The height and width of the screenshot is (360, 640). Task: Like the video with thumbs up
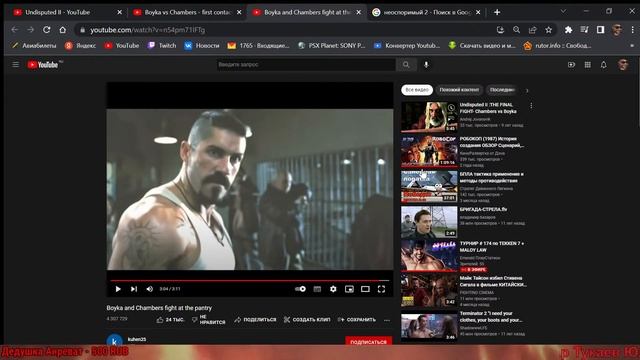tap(171, 320)
